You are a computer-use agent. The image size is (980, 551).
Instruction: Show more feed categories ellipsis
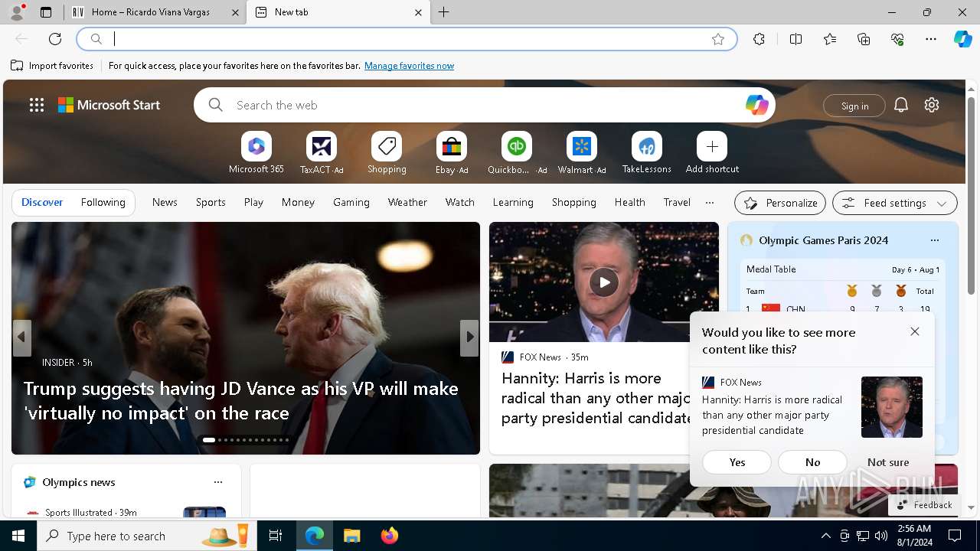[710, 202]
